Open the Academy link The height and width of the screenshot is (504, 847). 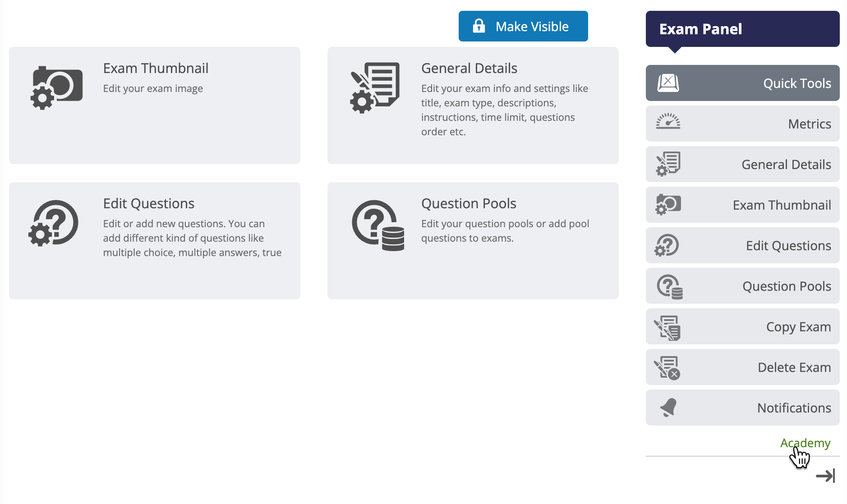click(805, 443)
